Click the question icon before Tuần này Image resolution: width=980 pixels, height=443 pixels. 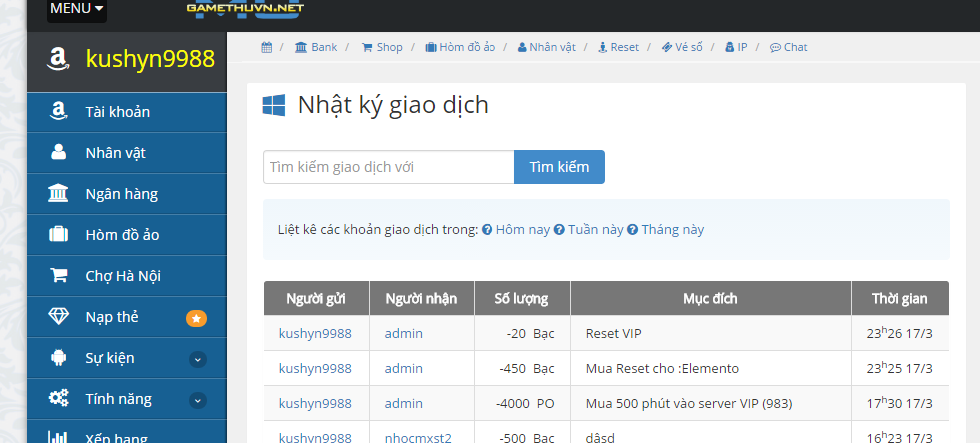[560, 230]
